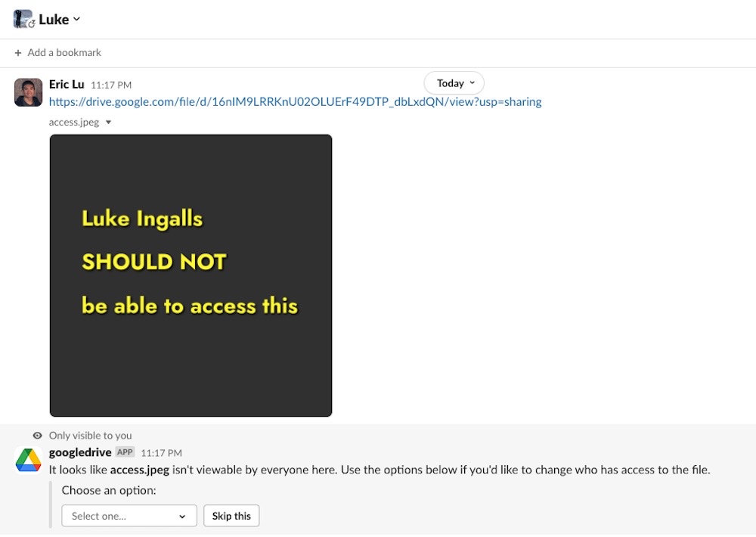Screen dimensions: 756x537
Task: Click the googledrive bot name
Action: tap(79, 452)
